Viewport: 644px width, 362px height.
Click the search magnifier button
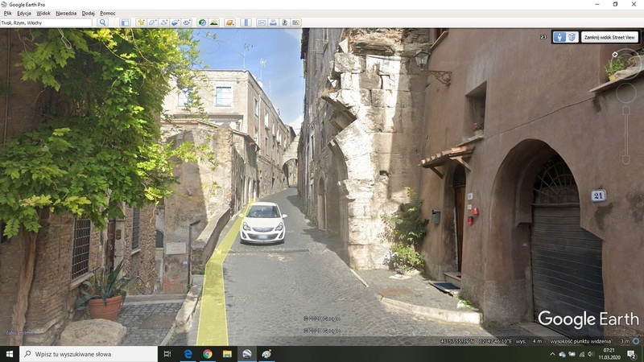coord(102,23)
